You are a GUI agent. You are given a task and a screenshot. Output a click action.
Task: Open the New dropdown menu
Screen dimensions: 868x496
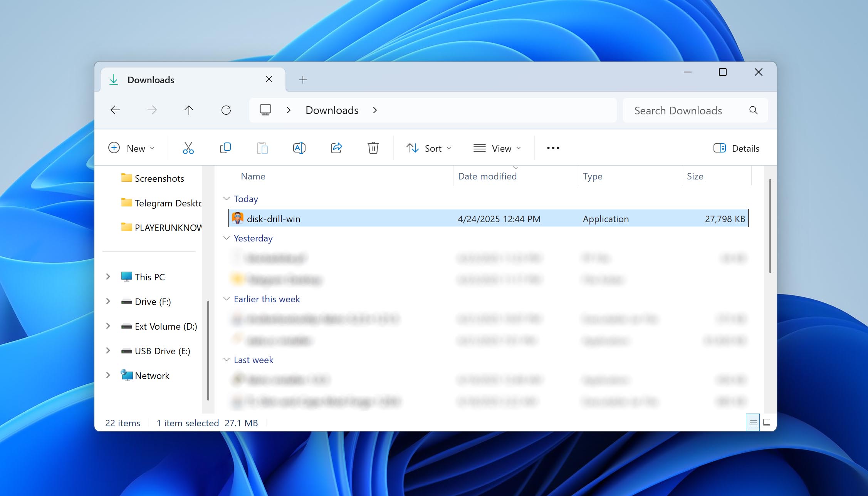point(131,148)
